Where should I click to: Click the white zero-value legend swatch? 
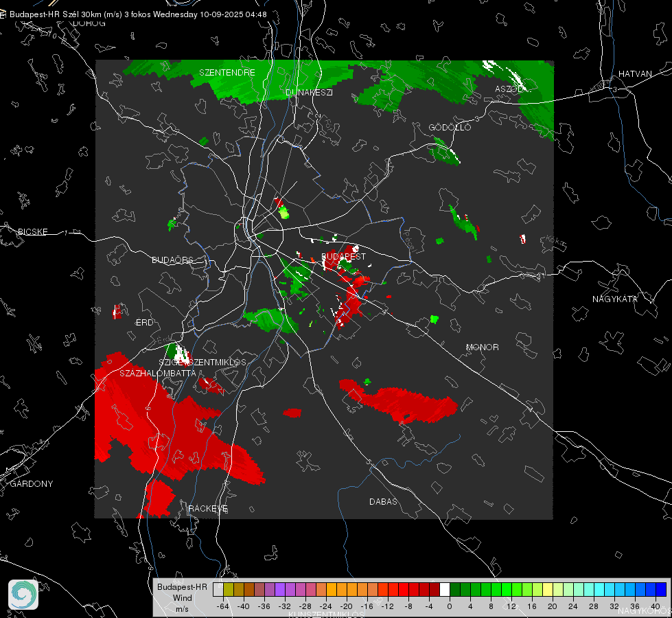click(x=445, y=590)
